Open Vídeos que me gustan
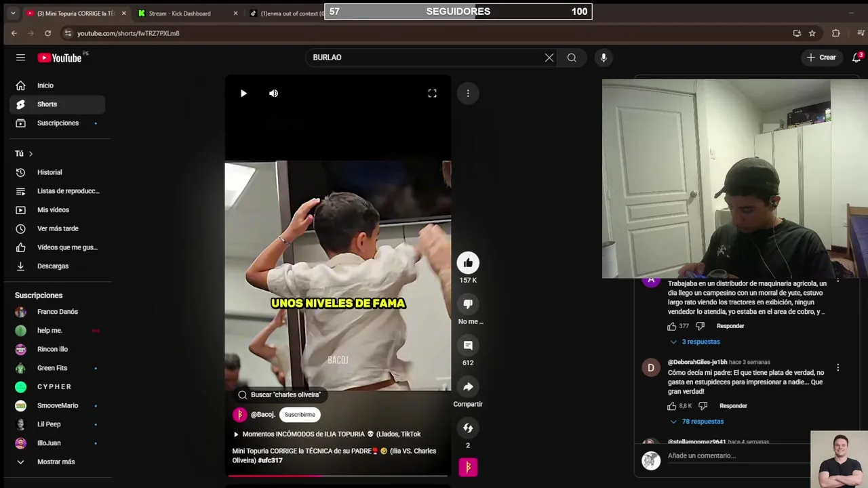Image resolution: width=868 pixels, height=488 pixels. (58, 247)
